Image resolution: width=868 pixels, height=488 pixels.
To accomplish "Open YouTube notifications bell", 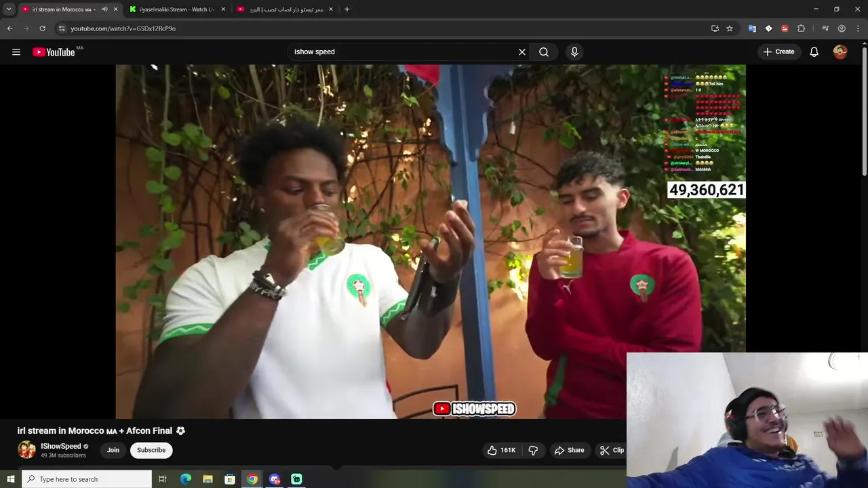I will pyautogui.click(x=814, y=52).
